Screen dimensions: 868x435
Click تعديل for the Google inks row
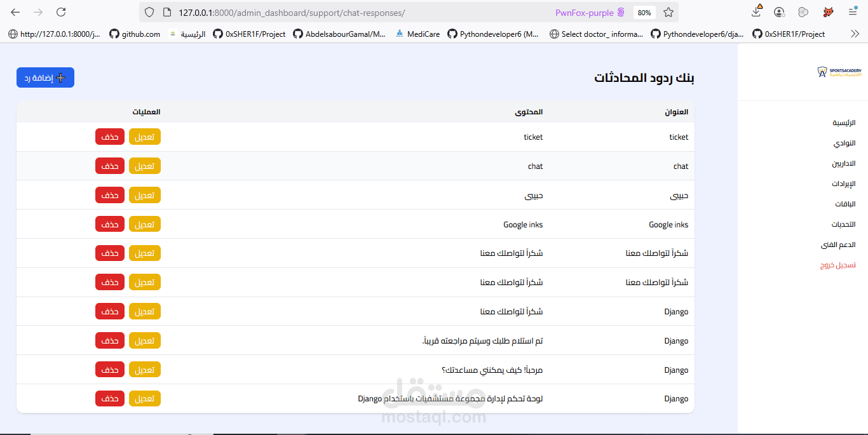pyautogui.click(x=145, y=224)
